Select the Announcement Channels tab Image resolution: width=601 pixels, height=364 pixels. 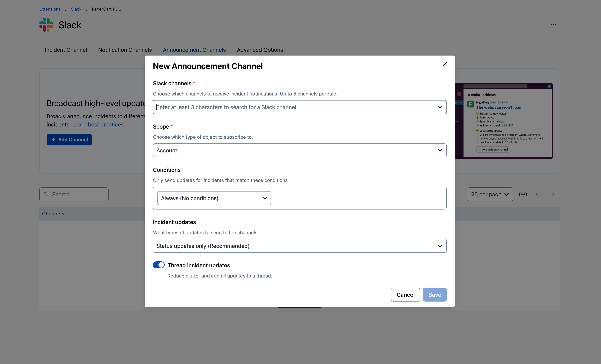(x=194, y=50)
